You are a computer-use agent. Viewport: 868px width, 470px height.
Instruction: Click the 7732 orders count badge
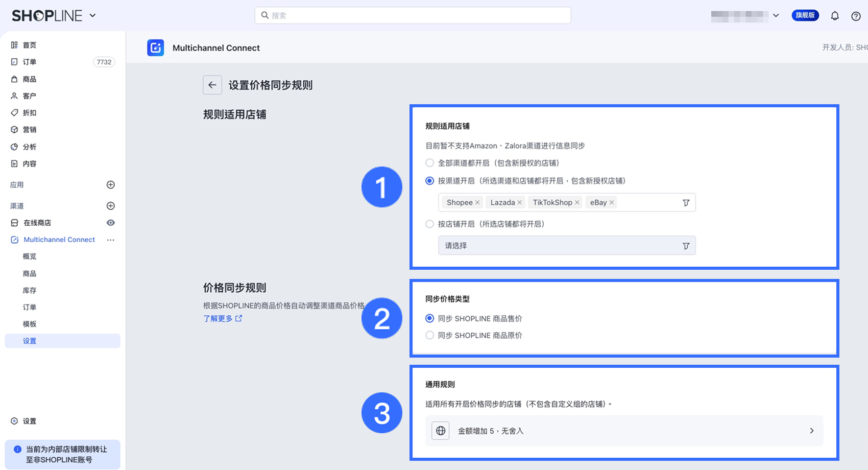pyautogui.click(x=104, y=62)
